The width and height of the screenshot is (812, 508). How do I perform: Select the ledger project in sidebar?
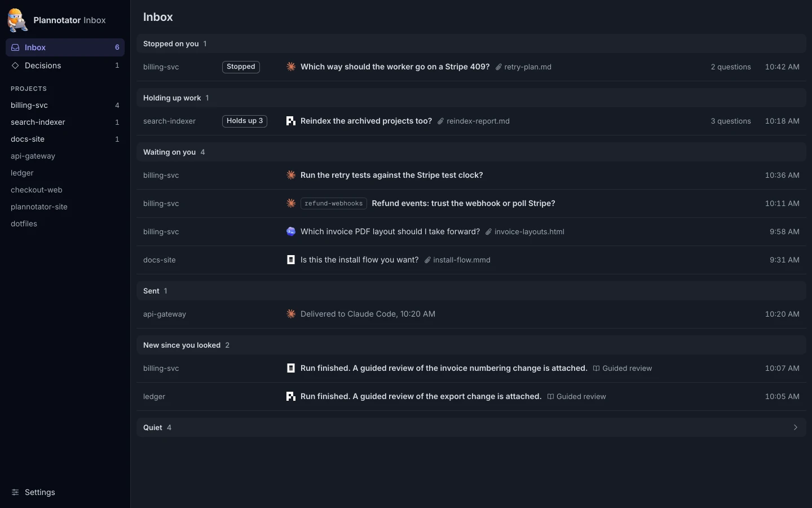(x=65, y=173)
